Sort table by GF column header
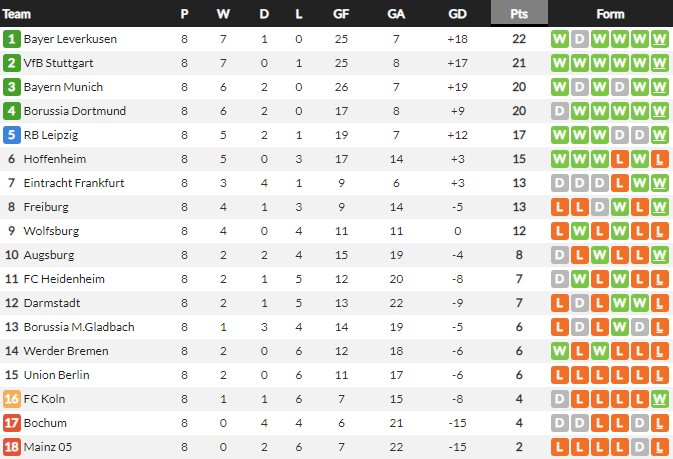This screenshot has width=673, height=459. click(341, 14)
